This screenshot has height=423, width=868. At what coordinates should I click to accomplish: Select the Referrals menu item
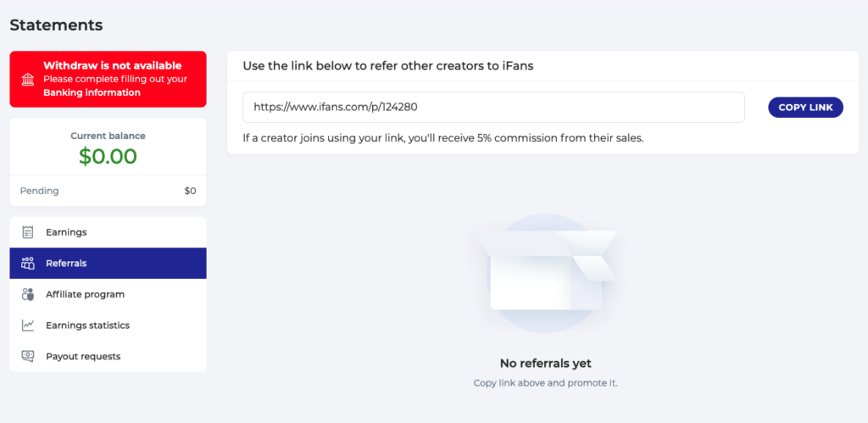(x=66, y=264)
